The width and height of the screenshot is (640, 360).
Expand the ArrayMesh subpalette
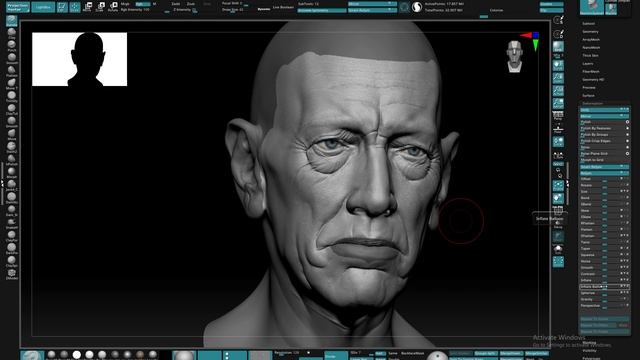click(591, 40)
